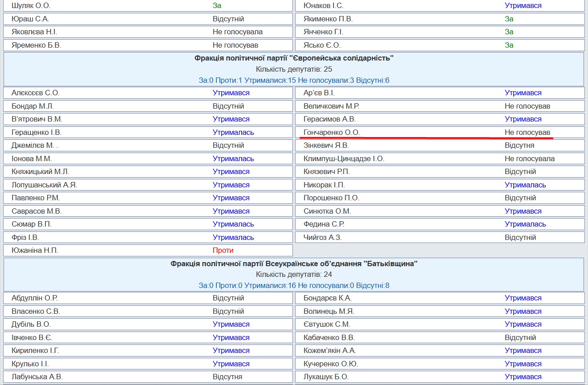
Task: Select the name "Князевич Р.П."
Action: (326, 172)
